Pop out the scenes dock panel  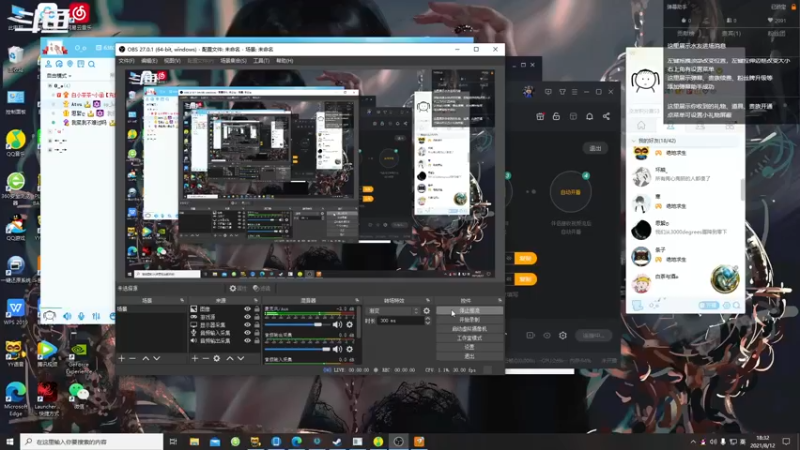point(182,301)
